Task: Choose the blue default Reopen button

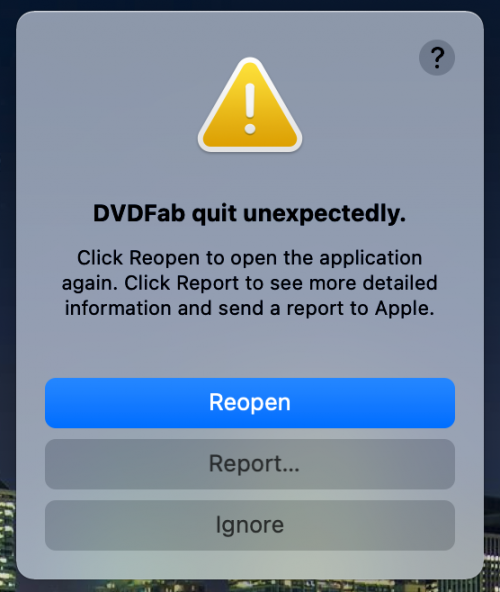Action: click(250, 403)
